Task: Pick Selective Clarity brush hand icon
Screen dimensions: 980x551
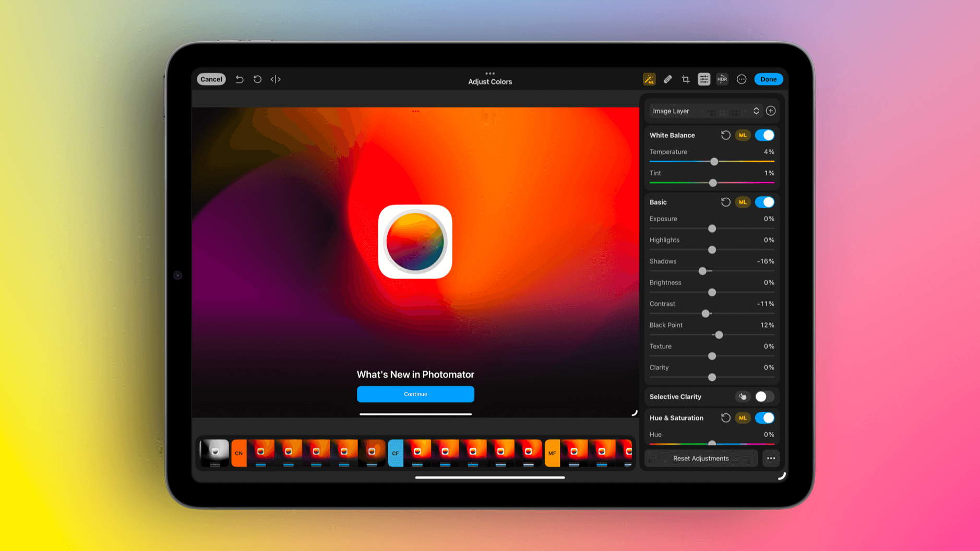Action: [x=743, y=397]
